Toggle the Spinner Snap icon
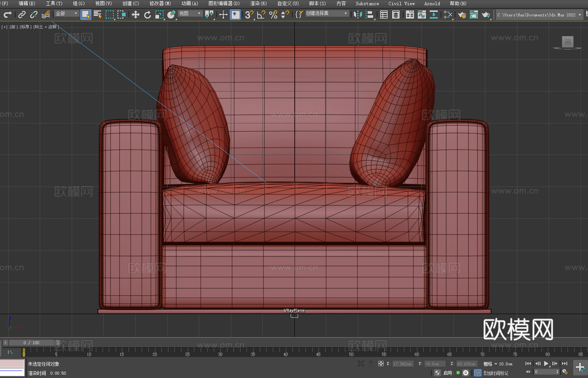Viewport: 588px width, 378px height. 285,14
